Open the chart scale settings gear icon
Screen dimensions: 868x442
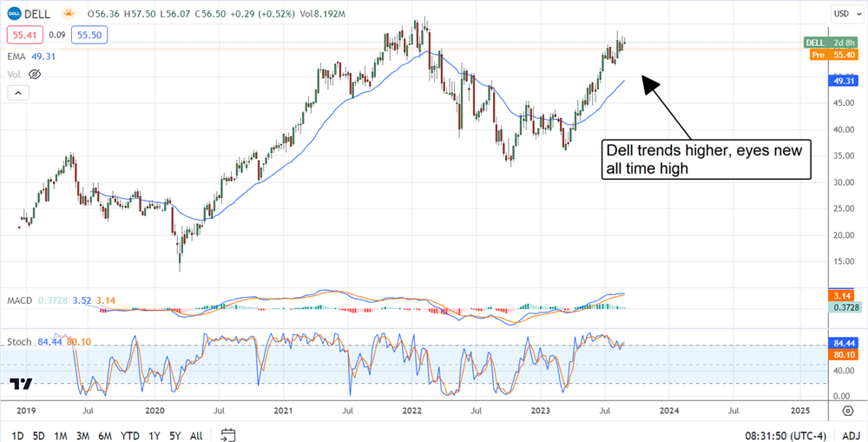point(847,411)
